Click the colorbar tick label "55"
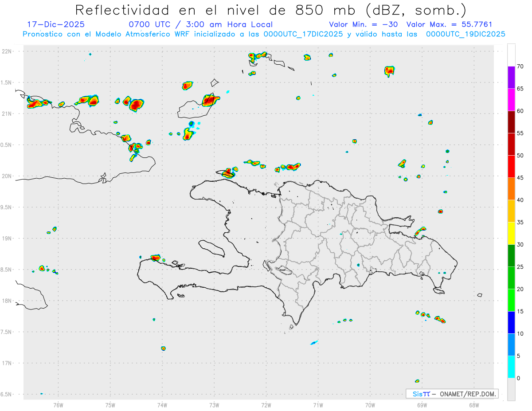Screen dimensions: 532x411 tap(520, 133)
